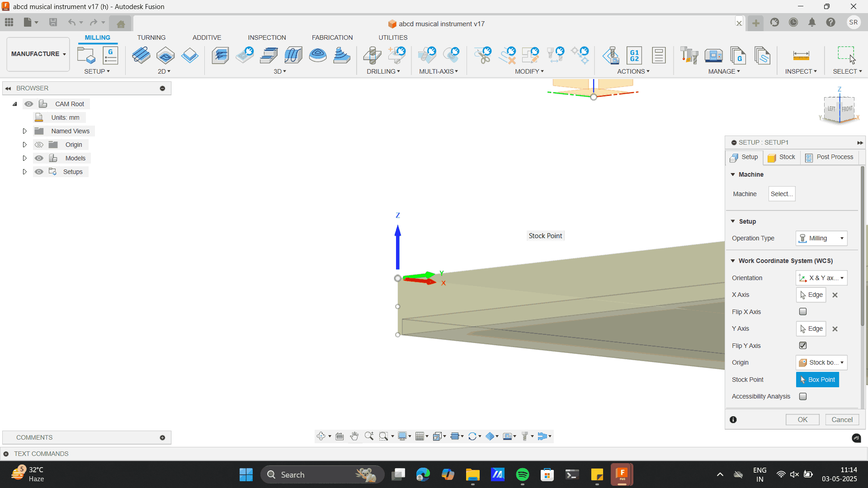Click Cancel in the Setup dialog
Image resolution: width=868 pixels, height=488 pixels.
[x=842, y=420]
